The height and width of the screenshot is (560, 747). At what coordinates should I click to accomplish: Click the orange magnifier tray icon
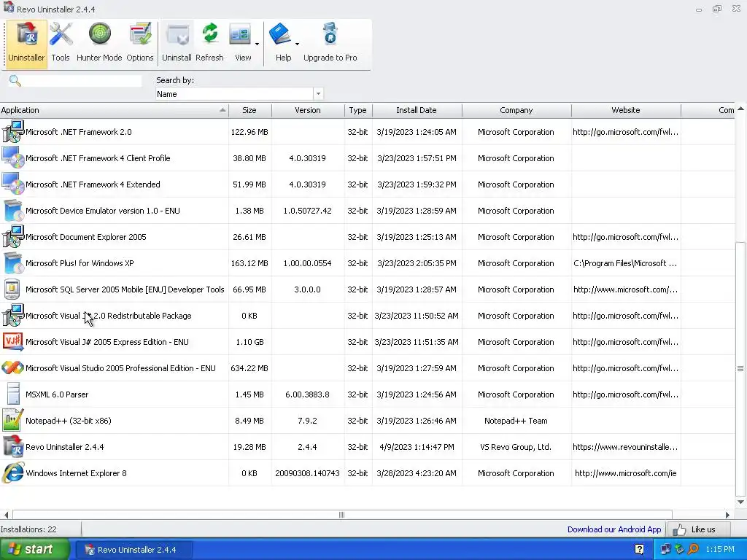coord(693,550)
